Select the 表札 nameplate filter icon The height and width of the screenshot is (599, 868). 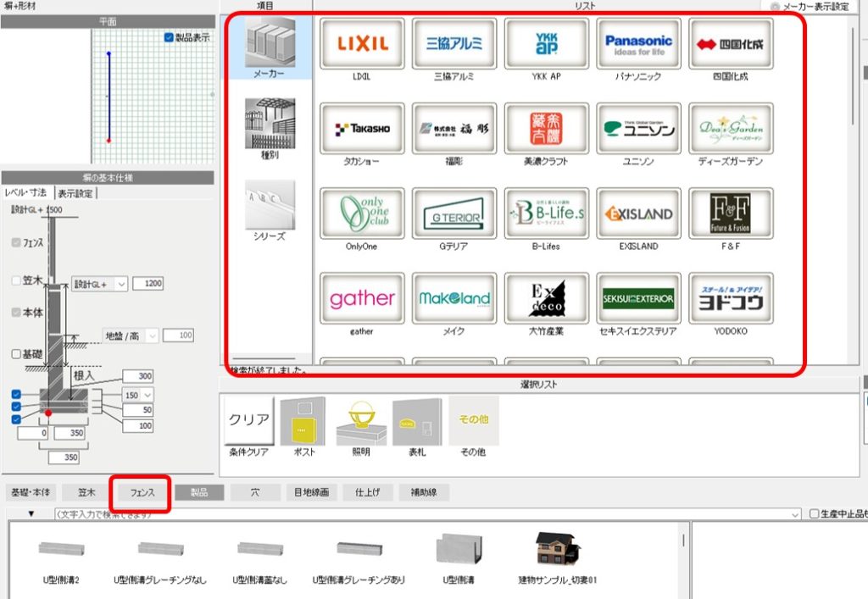click(x=416, y=421)
